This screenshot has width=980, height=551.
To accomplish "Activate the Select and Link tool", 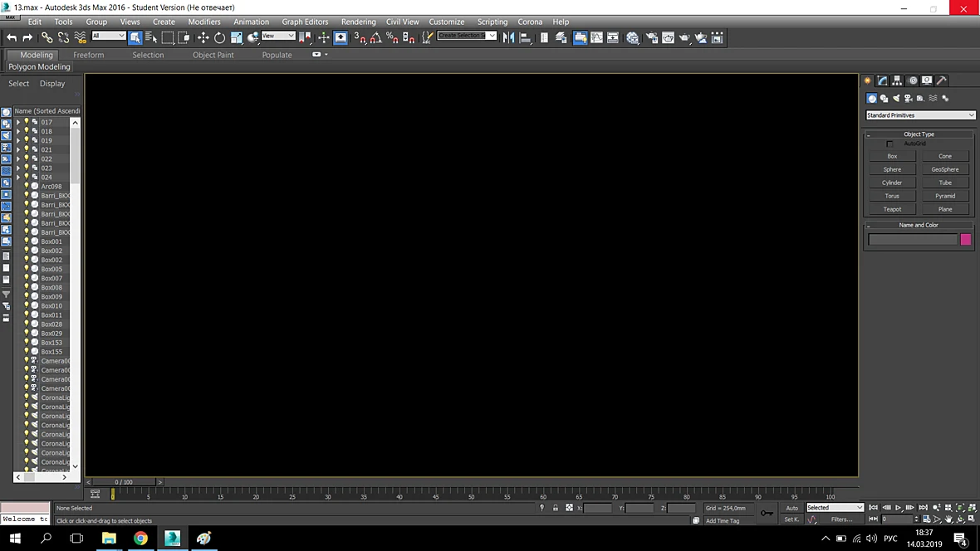I will pos(47,37).
